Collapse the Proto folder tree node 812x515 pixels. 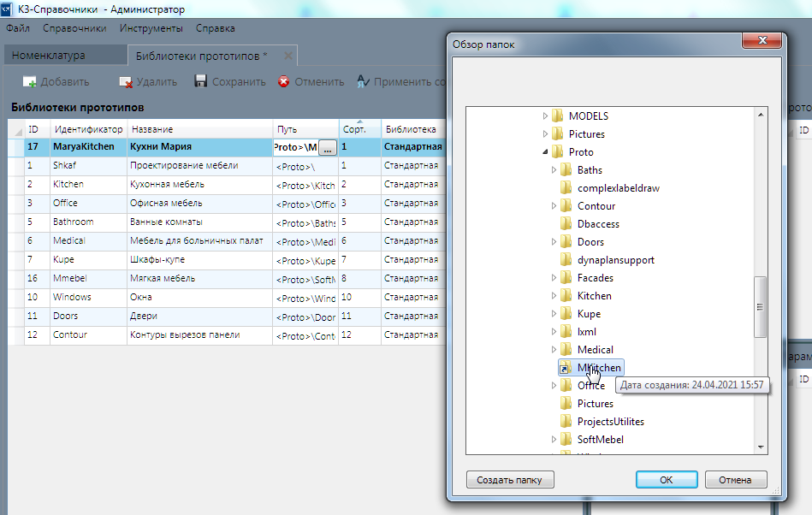pos(546,152)
